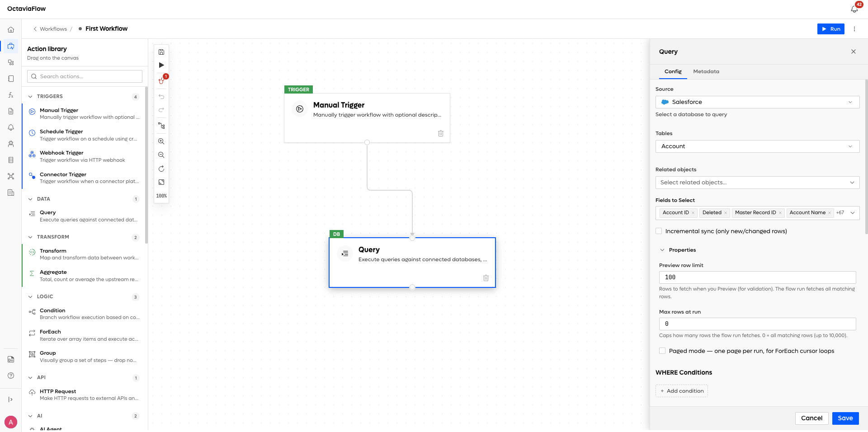The height and width of the screenshot is (432, 868).
Task: Collapse the TRANSFORM group
Action: click(x=30, y=237)
